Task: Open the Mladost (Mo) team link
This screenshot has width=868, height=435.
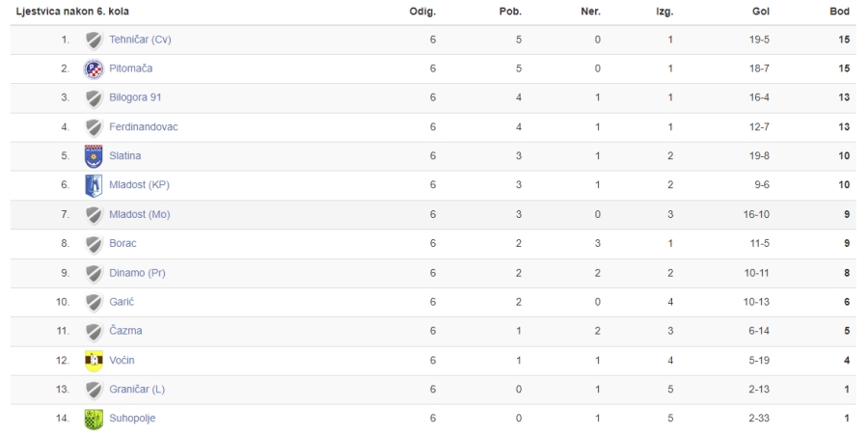Action: [140, 214]
